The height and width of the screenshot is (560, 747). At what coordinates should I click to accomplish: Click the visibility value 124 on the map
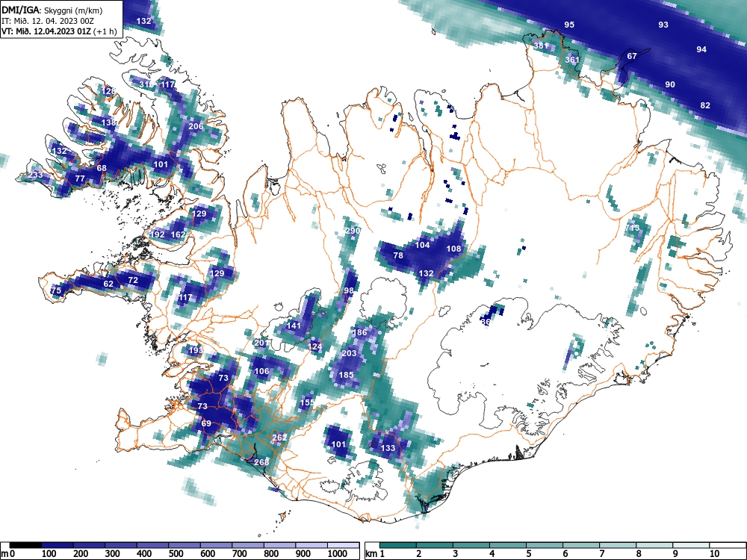coord(315,346)
